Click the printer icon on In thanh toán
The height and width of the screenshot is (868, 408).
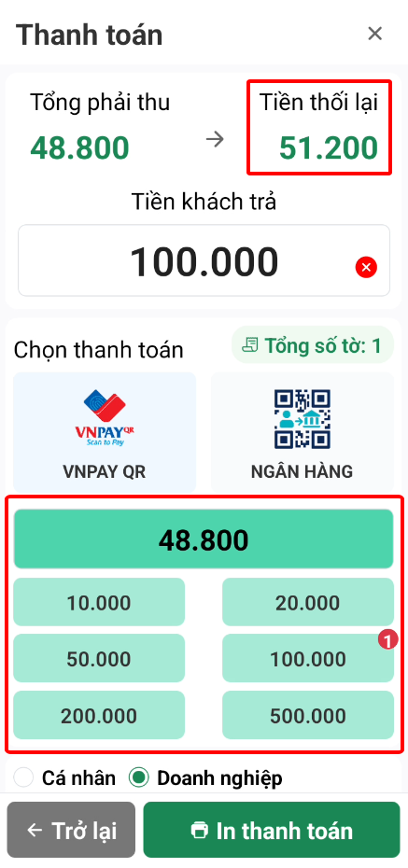tap(199, 831)
